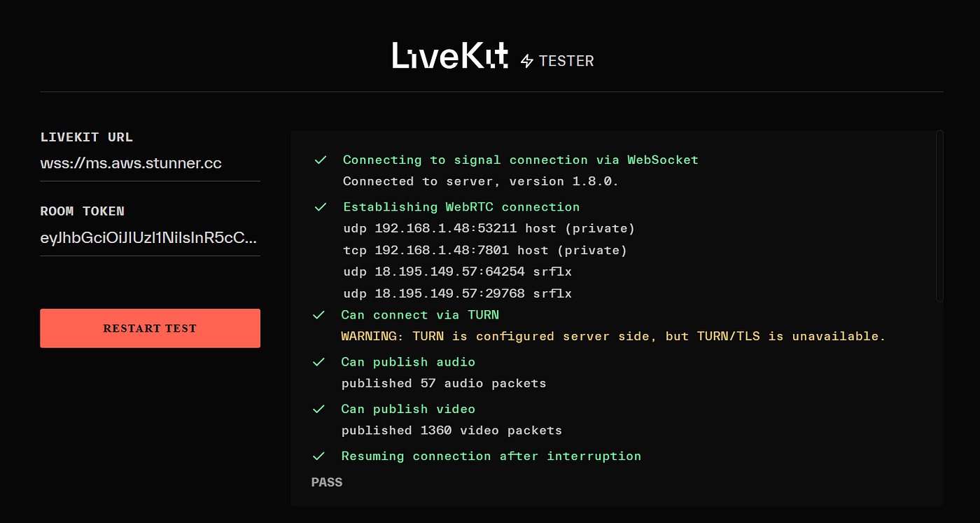Click checkmark beside Can publish video
The height and width of the screenshot is (523, 980).
318,409
